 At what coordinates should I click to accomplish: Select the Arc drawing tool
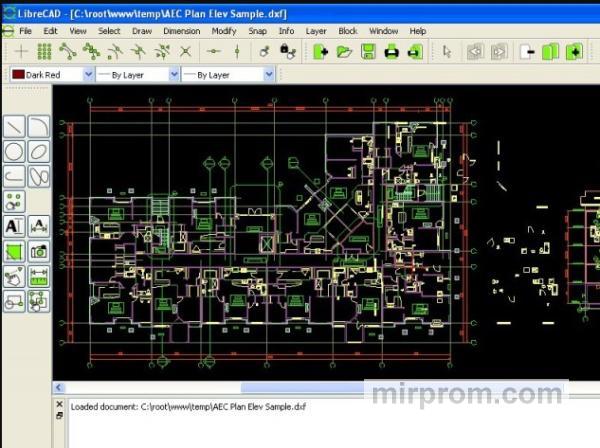coord(39,127)
